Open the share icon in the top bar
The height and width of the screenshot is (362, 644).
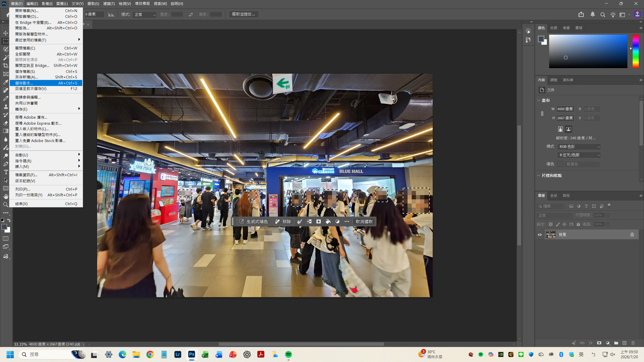click(581, 15)
